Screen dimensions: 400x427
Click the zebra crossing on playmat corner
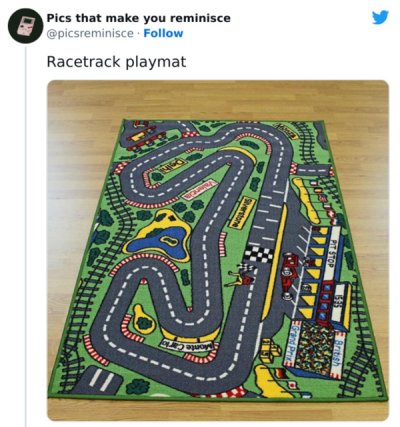[x=102, y=379]
